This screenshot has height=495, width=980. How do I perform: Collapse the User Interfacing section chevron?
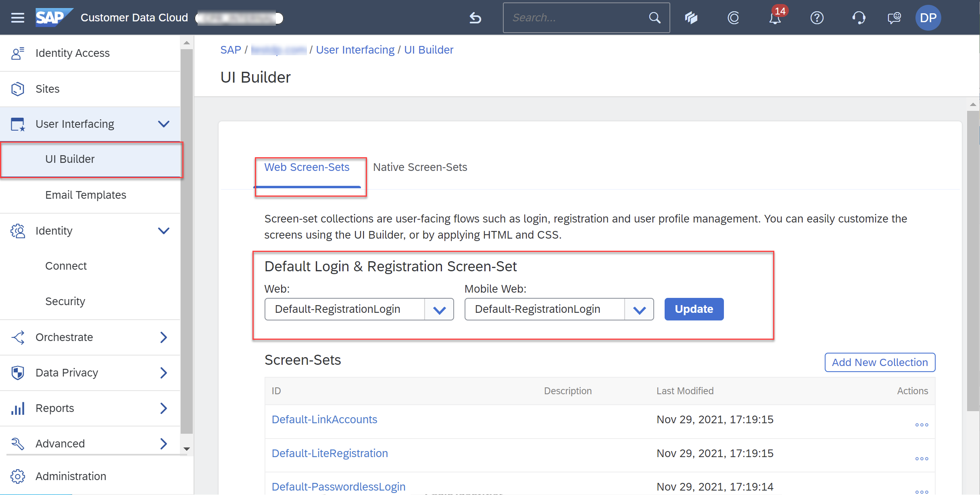(x=163, y=124)
